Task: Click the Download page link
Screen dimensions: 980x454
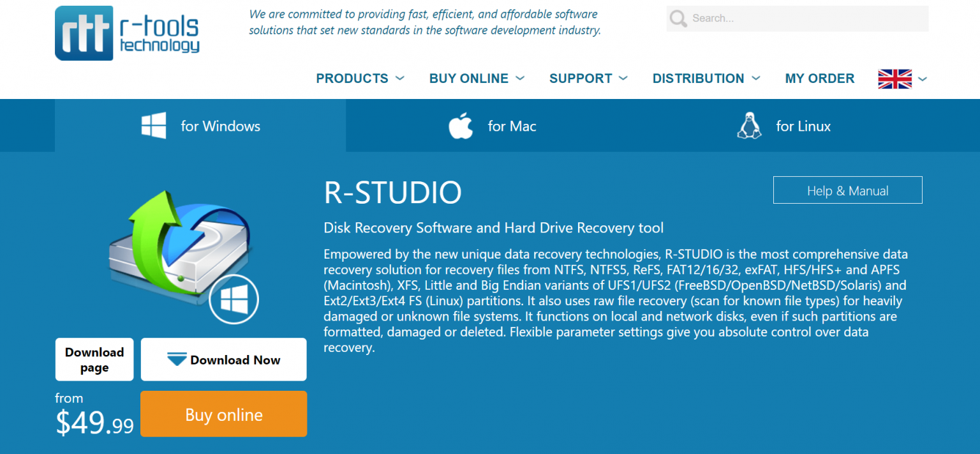Action: click(x=94, y=359)
